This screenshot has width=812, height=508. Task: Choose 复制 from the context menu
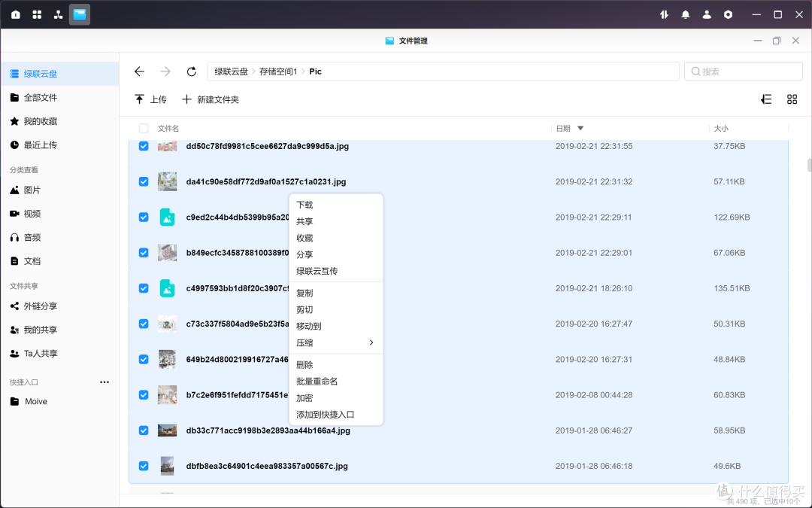point(335,294)
